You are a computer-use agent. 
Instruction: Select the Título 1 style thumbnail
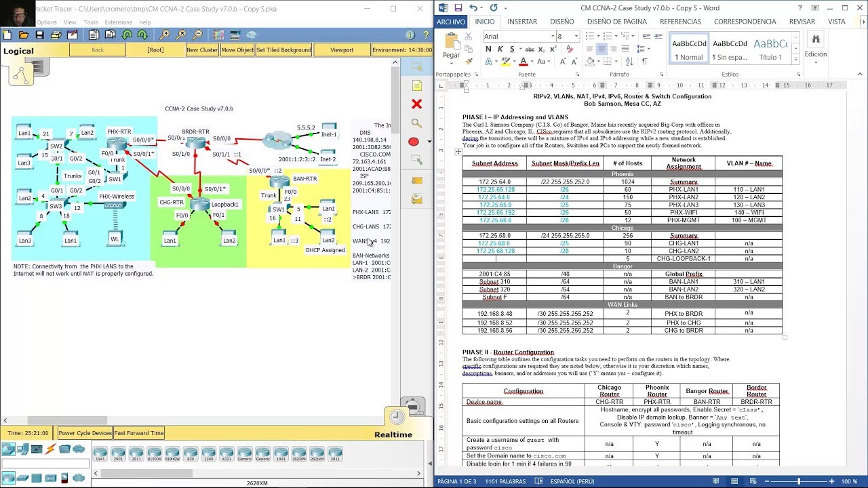coord(770,49)
